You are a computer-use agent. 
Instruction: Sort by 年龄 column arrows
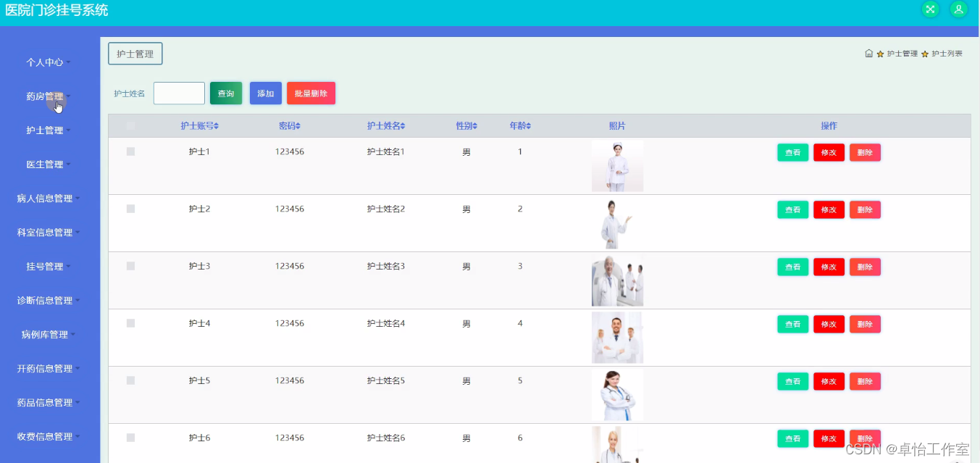point(529,126)
